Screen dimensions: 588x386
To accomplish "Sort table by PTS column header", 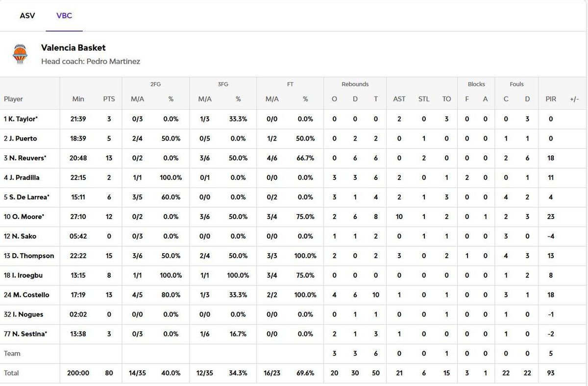I will click(109, 99).
